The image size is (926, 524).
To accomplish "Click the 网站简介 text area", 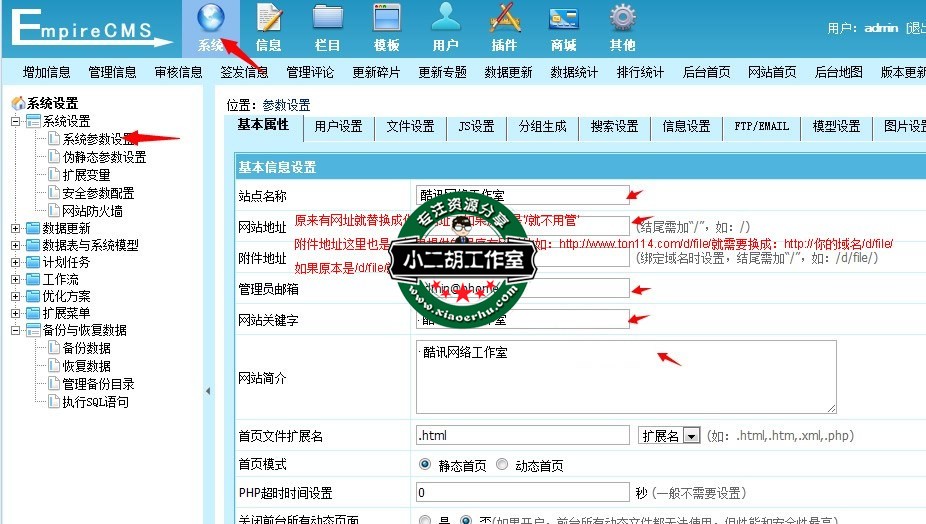I will click(625, 377).
